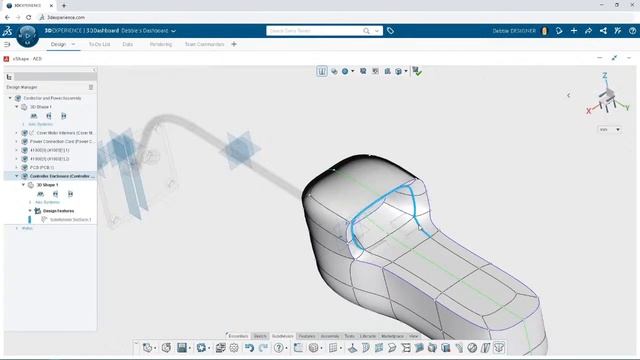This screenshot has width=640, height=360.
Task: Open the network share icon in top bar
Action: [603, 31]
